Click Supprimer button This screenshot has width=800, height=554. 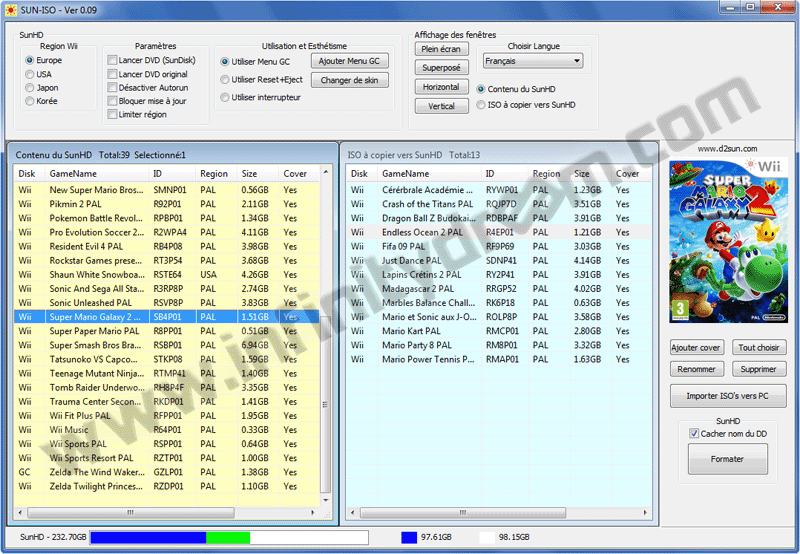click(759, 369)
